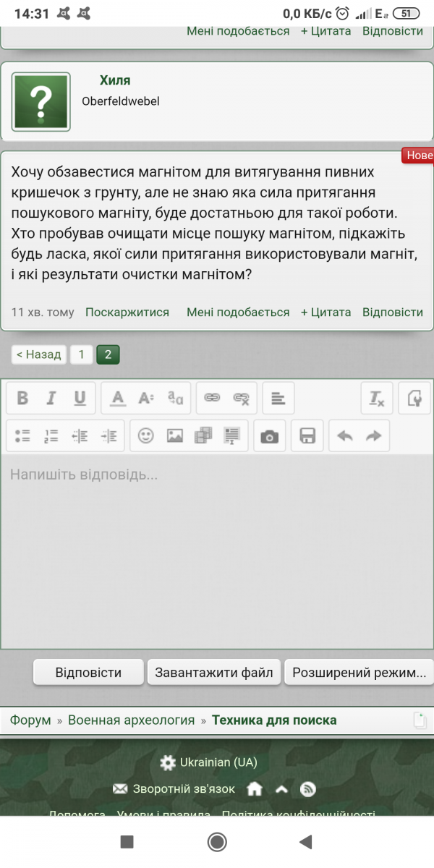Focus the reply text area
434x868 pixels.
216,551
